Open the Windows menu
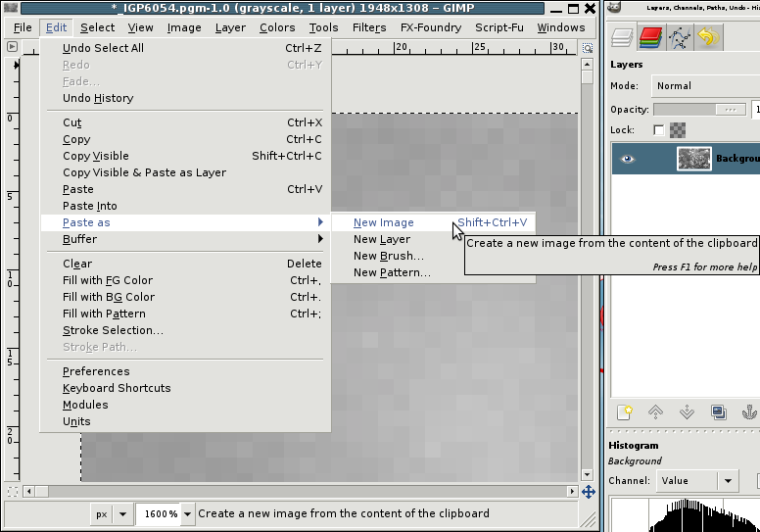 (x=561, y=27)
